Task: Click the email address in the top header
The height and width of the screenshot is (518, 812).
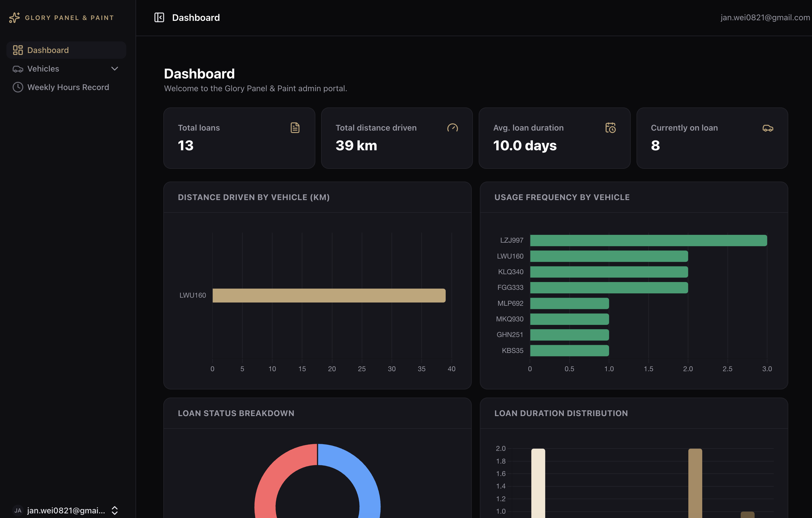Action: click(x=765, y=18)
